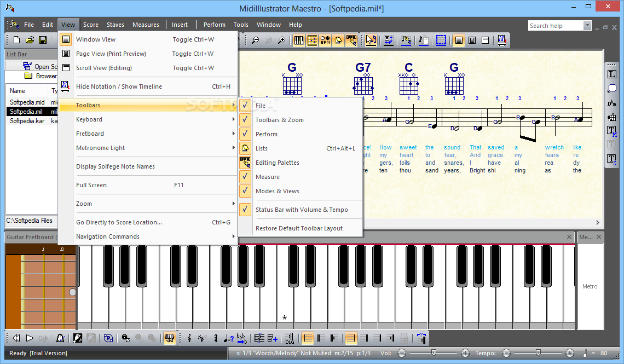Viewport: 624px width, 364px height.
Task: Choose Hide Notation / Show Timeline
Action: coord(148,86)
